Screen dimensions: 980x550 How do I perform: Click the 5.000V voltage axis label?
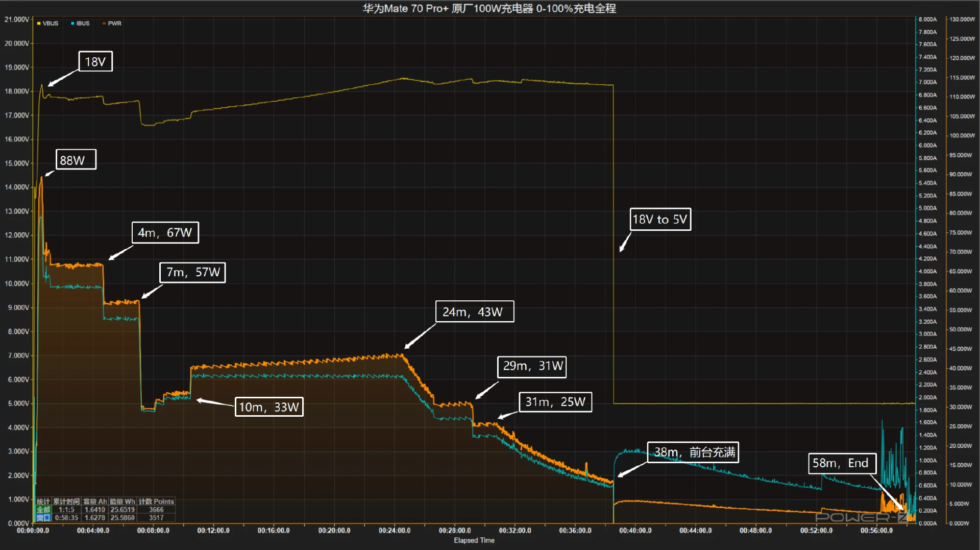pos(18,403)
